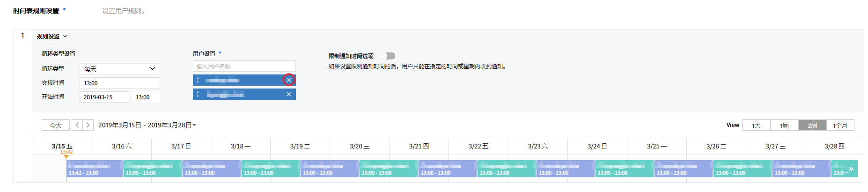This screenshot has width=868, height=192.
Task: Enable the 限制通知时间选项 switch
Action: point(388,56)
